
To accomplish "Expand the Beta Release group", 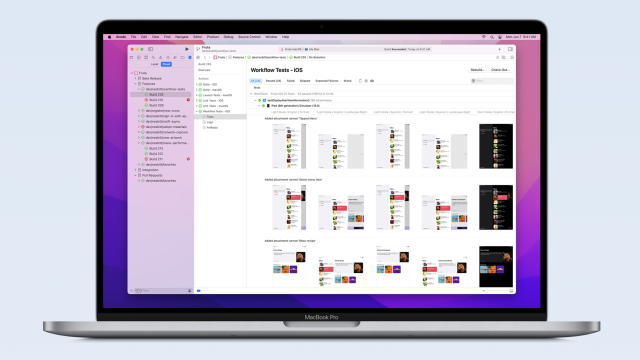I will click(x=136, y=78).
